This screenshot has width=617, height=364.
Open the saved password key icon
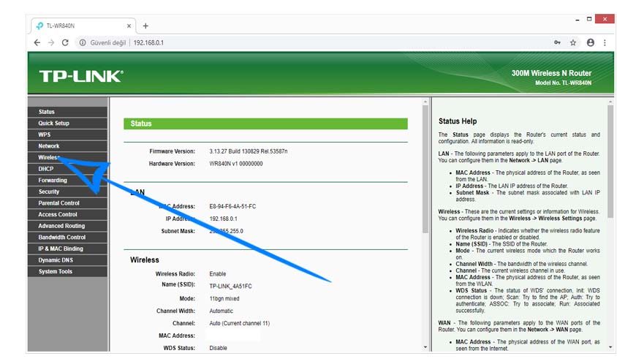click(x=557, y=42)
